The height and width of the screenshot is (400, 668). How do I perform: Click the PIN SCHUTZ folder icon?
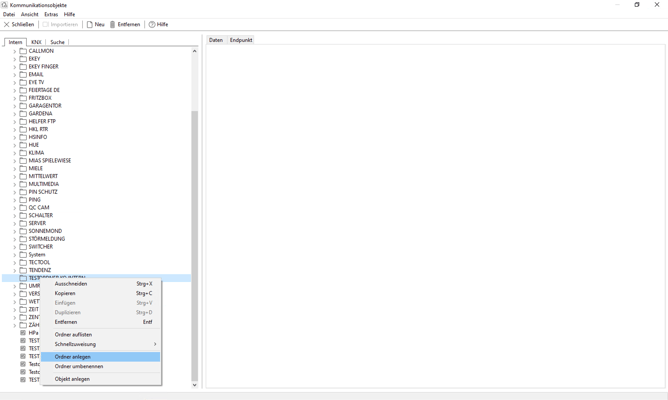click(23, 192)
